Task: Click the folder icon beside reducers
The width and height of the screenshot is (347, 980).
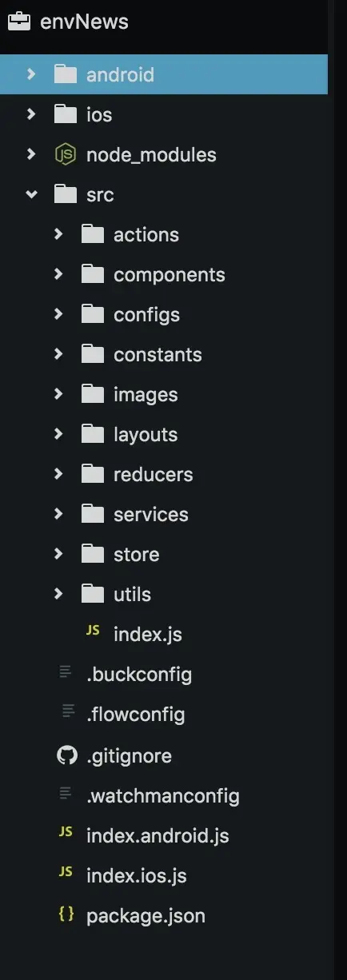Action: point(93,474)
